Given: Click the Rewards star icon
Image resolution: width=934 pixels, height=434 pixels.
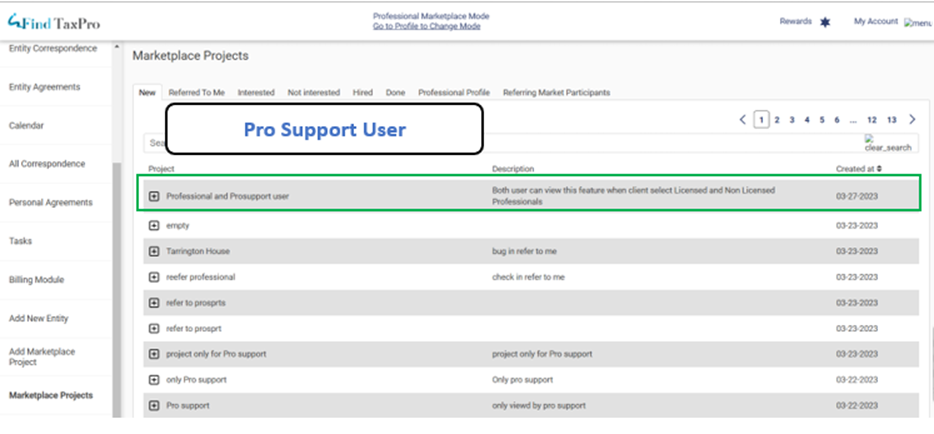Looking at the screenshot, I should point(824,22).
